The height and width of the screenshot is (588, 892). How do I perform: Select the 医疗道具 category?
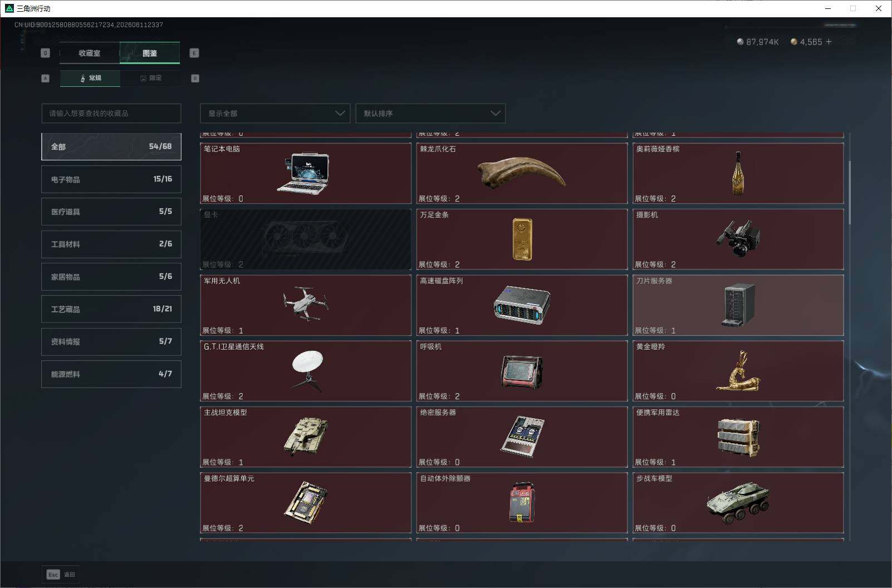[x=111, y=212]
